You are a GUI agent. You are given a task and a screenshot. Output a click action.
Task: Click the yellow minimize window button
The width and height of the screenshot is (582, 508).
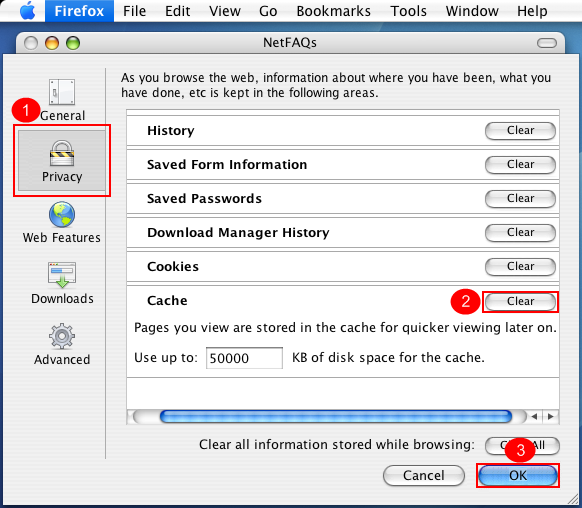[52, 43]
